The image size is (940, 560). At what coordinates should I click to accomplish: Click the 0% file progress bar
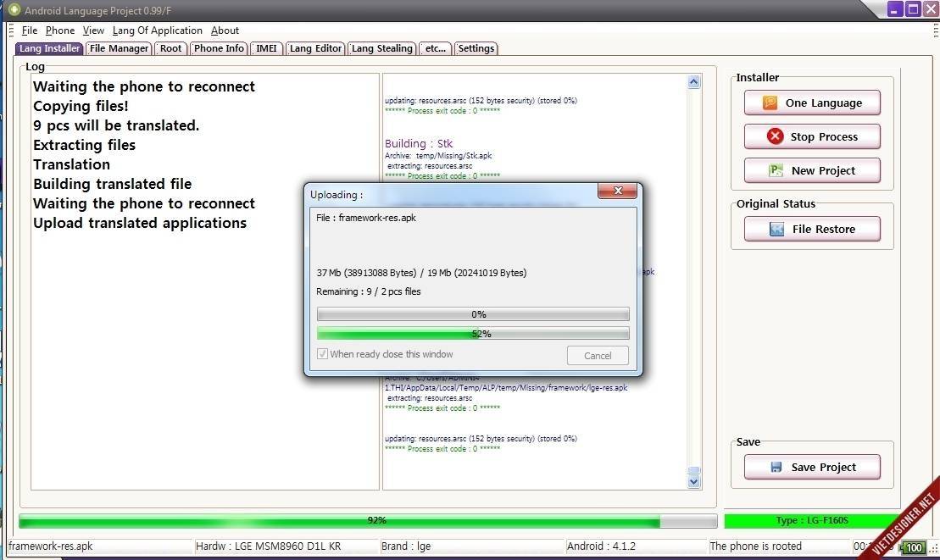pos(473,314)
